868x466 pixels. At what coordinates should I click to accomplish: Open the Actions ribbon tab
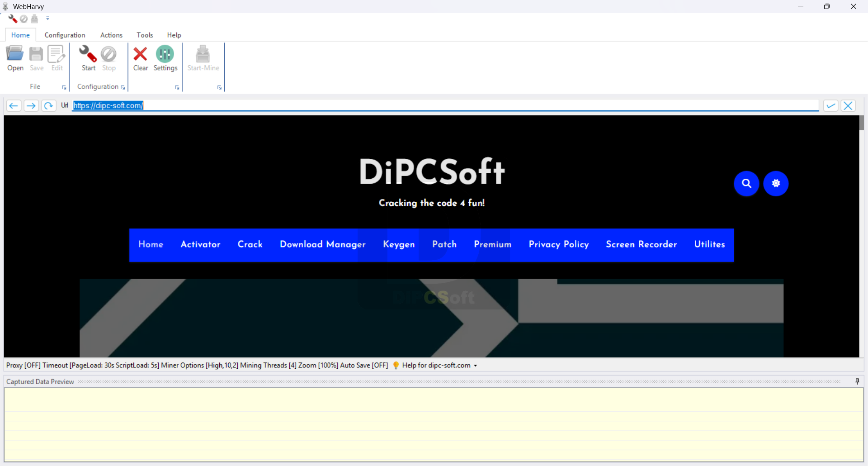[x=111, y=35]
